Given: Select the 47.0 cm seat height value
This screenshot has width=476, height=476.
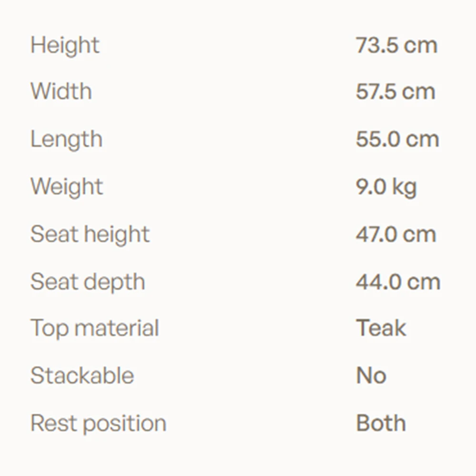Looking at the screenshot, I should pos(396,234).
